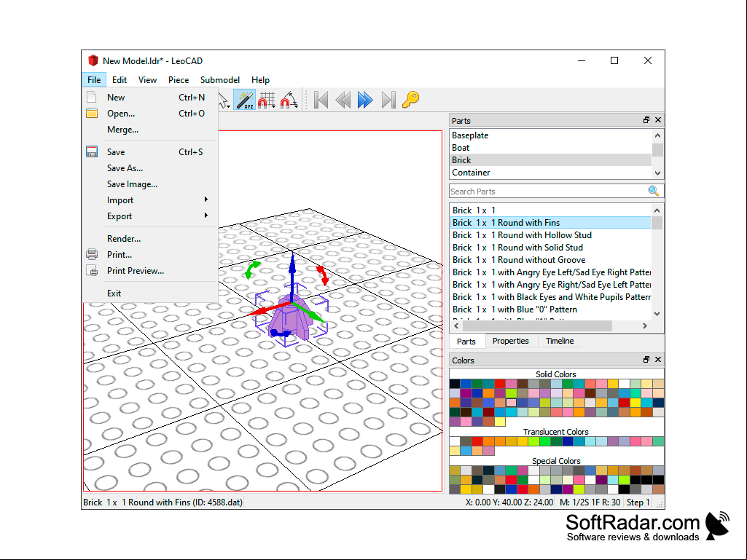Viewport: 747px width, 560px height.
Task: Advance to the next step with blue arrows
Action: 365,100
